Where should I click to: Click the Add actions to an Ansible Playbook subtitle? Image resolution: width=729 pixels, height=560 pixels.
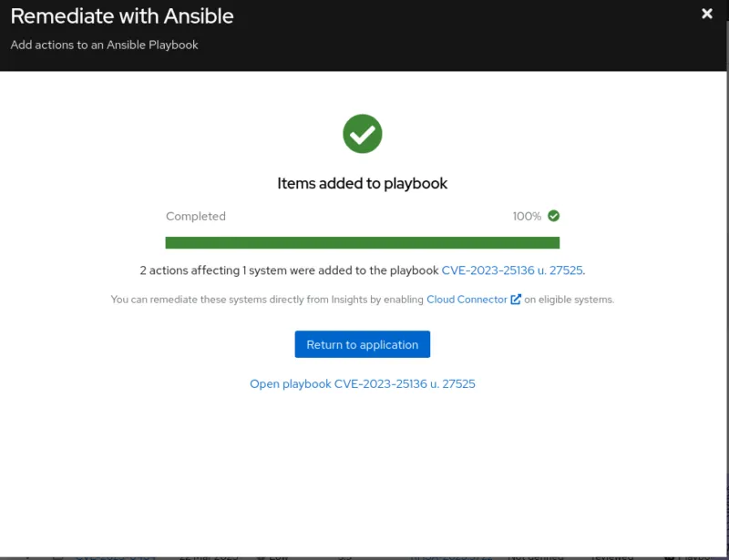click(x=104, y=45)
